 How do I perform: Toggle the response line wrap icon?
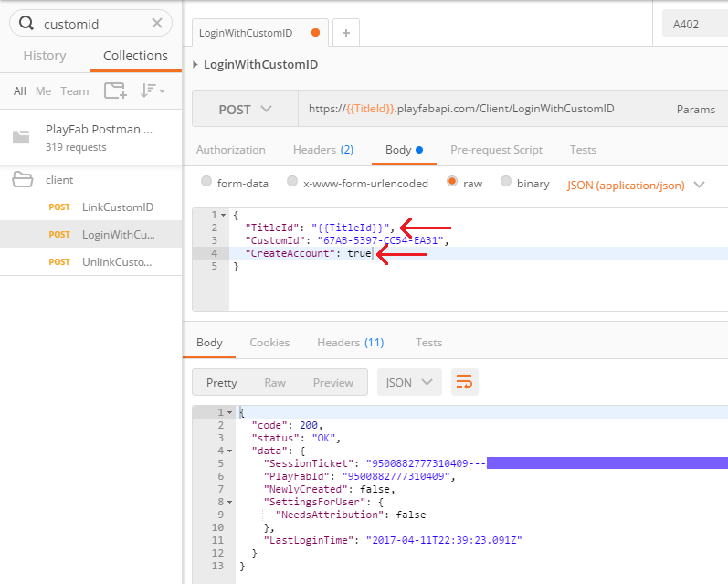[x=464, y=382]
